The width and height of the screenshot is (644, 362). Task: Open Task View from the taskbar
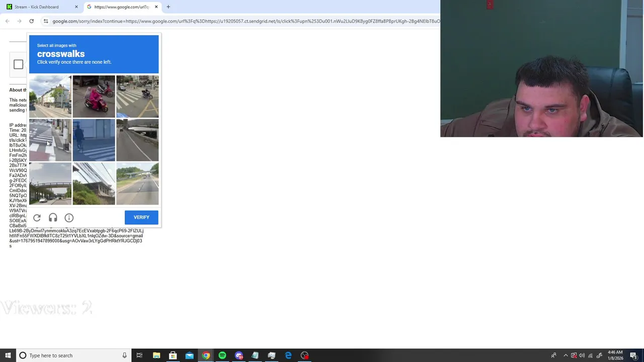point(139,355)
